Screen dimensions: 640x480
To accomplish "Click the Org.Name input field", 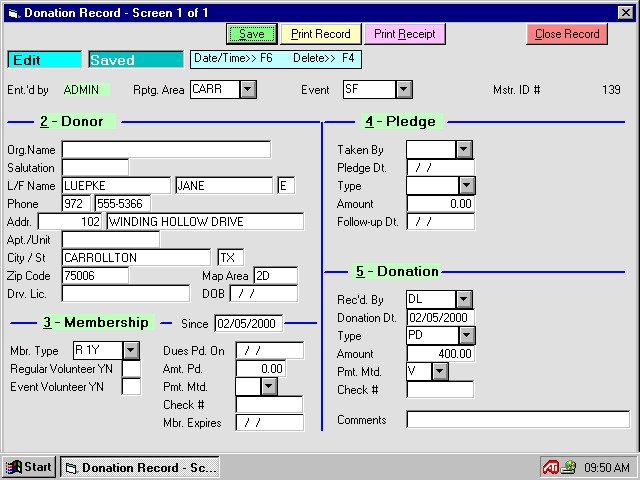I will click(166, 149).
